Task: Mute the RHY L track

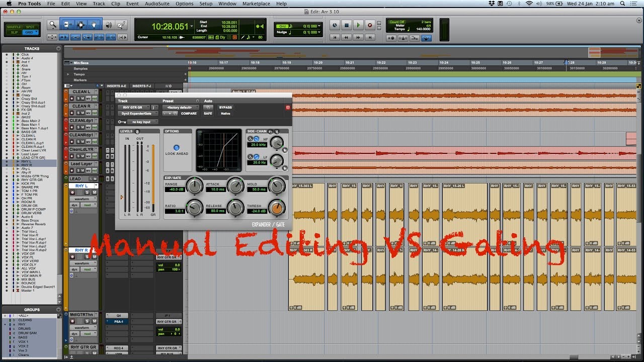Action: point(95,193)
